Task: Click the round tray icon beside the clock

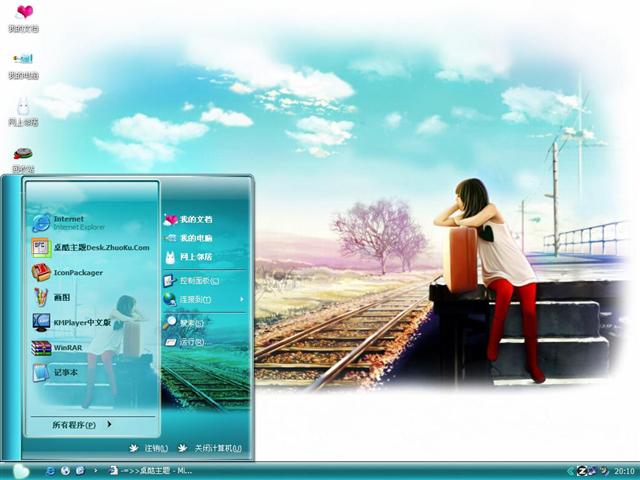Action: 604,471
